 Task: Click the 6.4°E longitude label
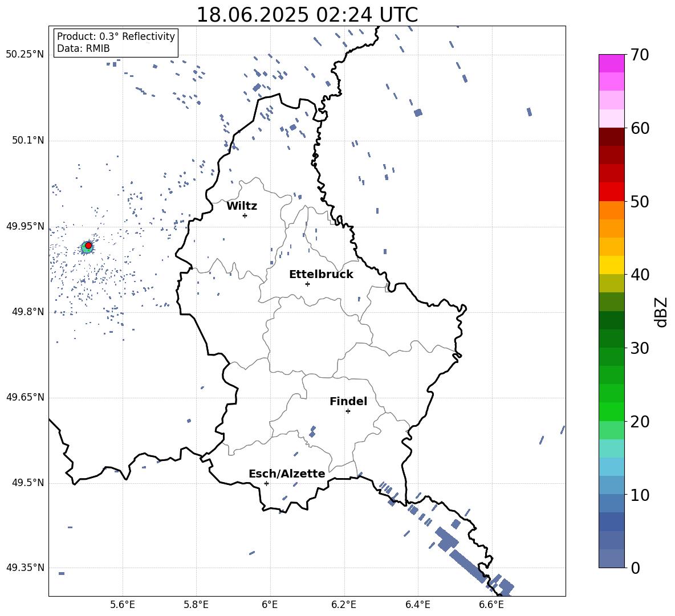click(x=417, y=605)
